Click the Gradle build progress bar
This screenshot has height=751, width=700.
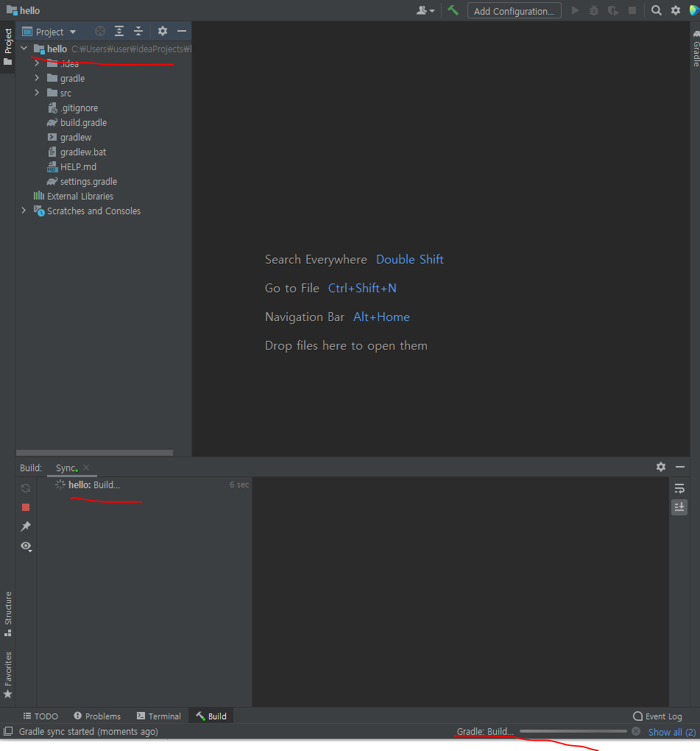pyautogui.click(x=573, y=731)
